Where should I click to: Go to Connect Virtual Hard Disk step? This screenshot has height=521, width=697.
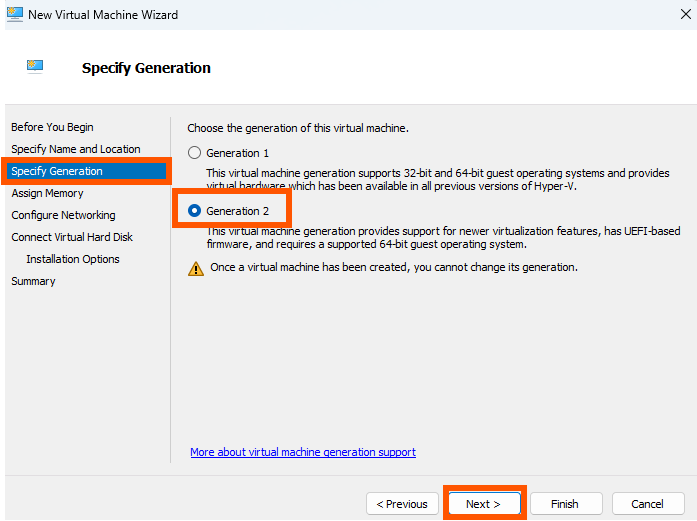pos(72,237)
